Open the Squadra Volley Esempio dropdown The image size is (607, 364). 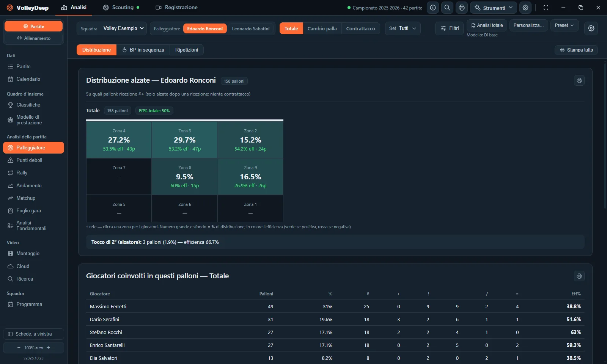pyautogui.click(x=112, y=28)
